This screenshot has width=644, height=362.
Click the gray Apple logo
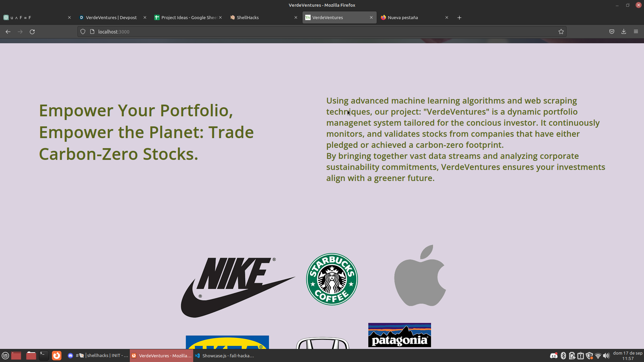point(420,276)
